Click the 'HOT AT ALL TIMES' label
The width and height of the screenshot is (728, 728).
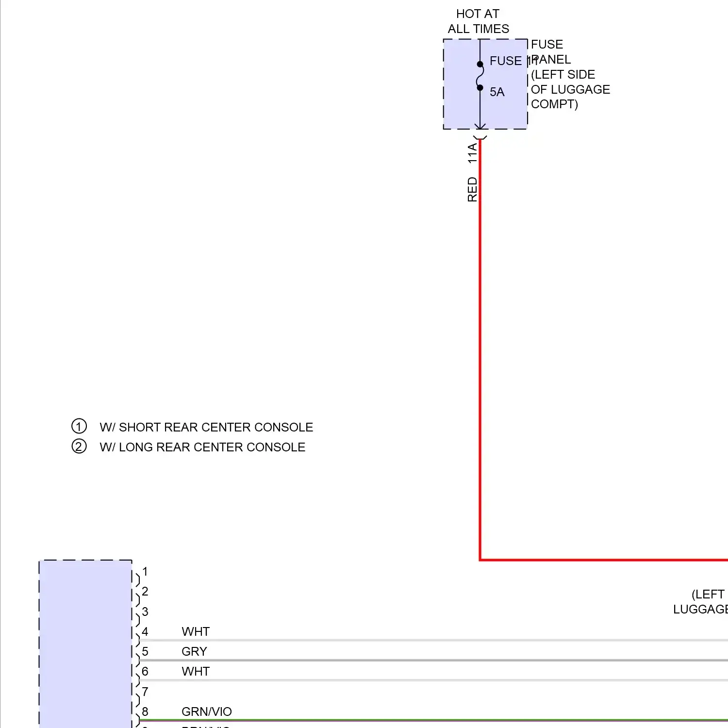[x=478, y=21]
